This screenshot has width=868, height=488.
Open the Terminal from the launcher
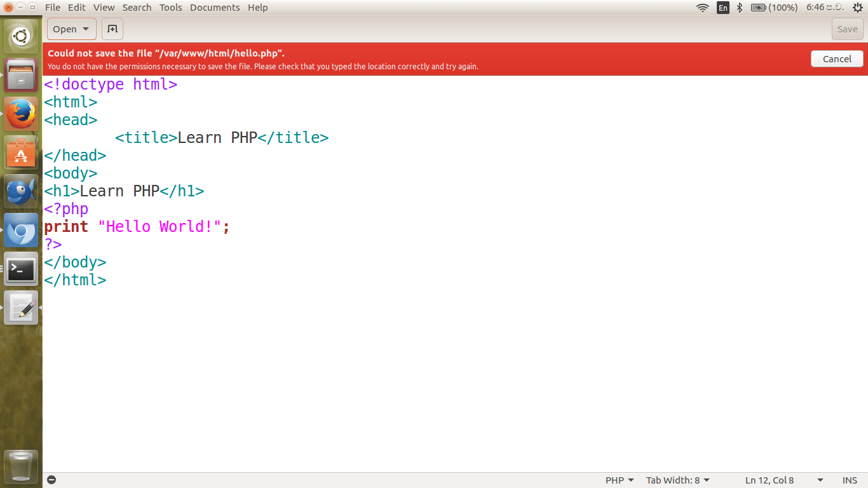point(21,269)
